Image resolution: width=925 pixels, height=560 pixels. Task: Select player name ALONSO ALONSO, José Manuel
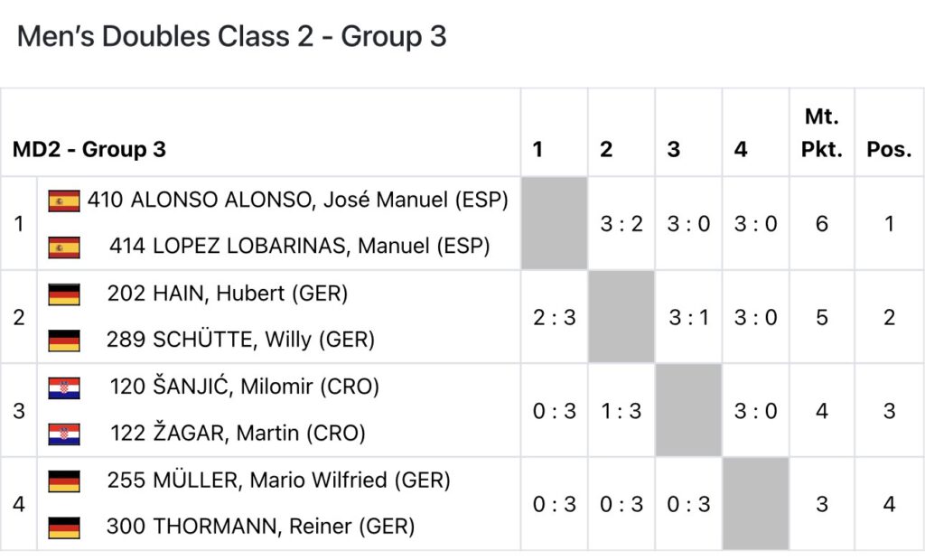click(298, 200)
